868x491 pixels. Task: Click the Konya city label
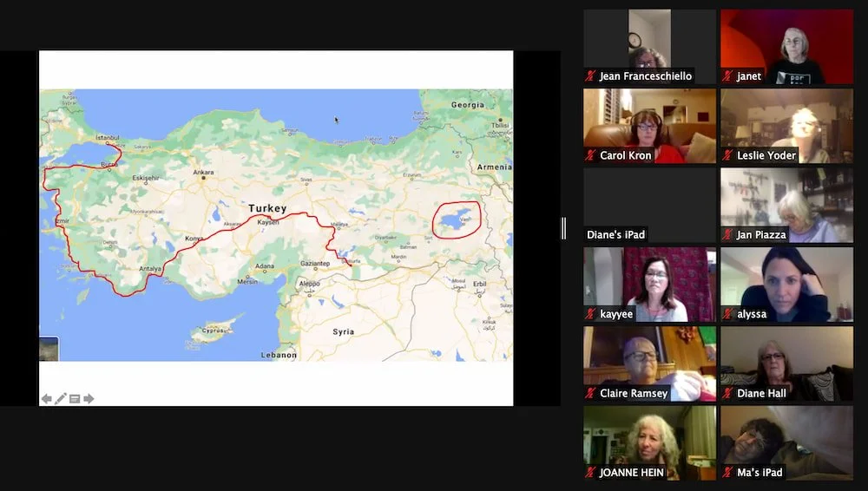(x=194, y=239)
